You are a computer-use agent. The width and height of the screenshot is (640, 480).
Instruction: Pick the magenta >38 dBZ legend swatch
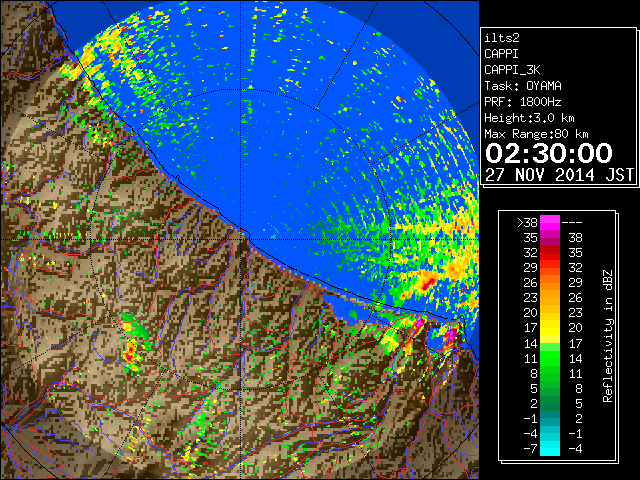[550, 222]
